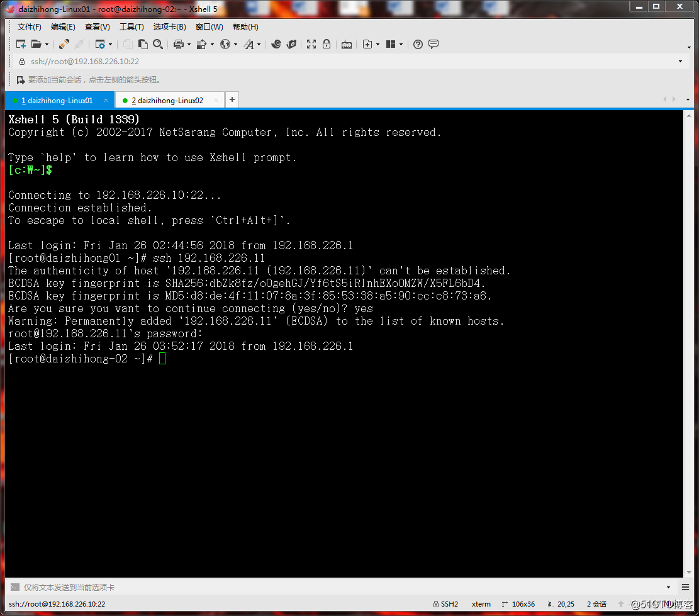
Task: Click the terminal scrollbar up arrow
Action: click(689, 115)
